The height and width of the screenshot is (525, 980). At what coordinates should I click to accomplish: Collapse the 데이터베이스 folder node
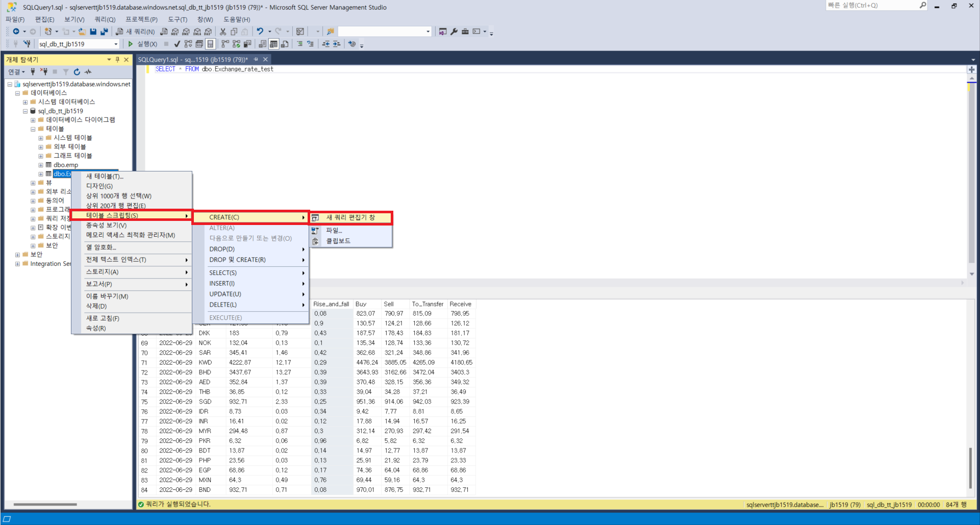[17, 93]
